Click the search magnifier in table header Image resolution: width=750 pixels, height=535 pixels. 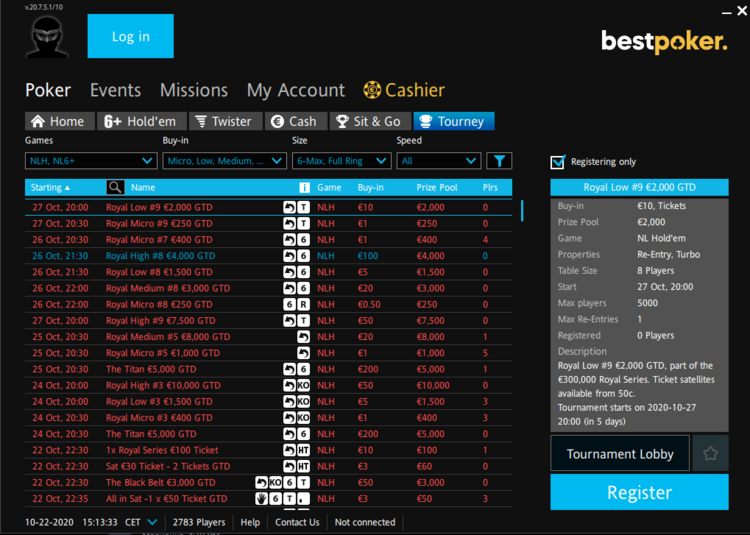[x=115, y=187]
